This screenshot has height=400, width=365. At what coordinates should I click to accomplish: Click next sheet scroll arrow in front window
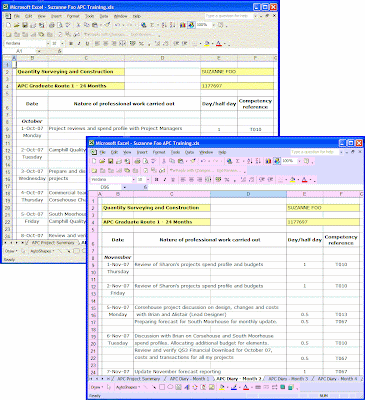[102, 379]
